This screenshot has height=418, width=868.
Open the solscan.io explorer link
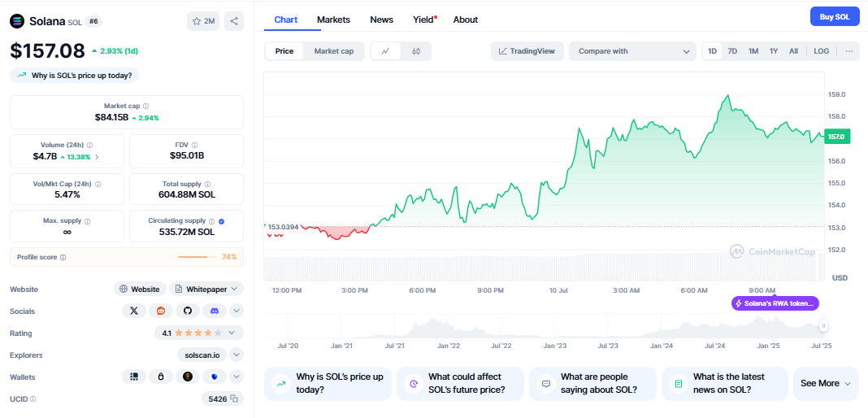pos(202,355)
